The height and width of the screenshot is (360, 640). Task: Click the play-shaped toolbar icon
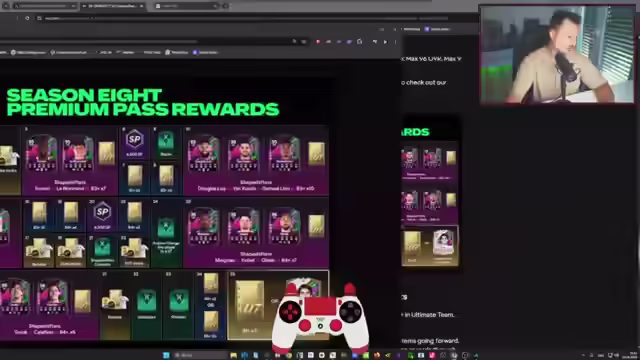(385, 42)
